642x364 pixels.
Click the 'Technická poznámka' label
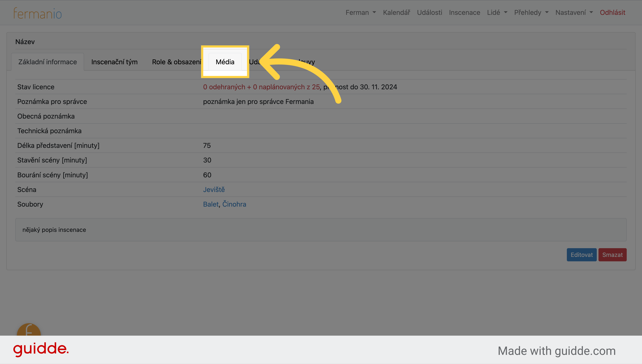pyautogui.click(x=49, y=131)
